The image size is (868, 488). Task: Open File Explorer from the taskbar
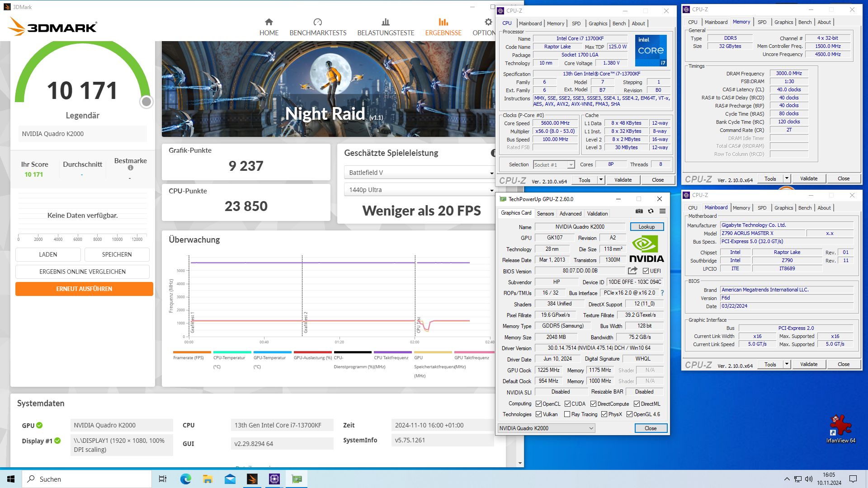coord(208,479)
